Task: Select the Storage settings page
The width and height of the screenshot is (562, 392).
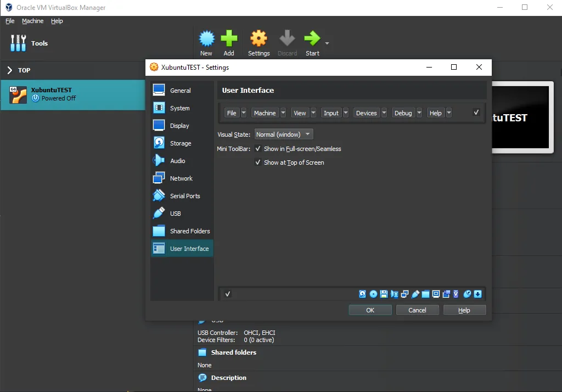Action: 182,143
